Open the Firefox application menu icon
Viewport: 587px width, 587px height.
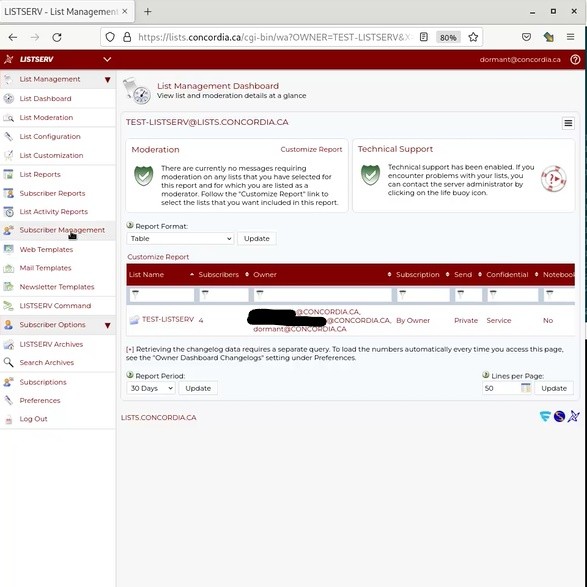(570, 37)
